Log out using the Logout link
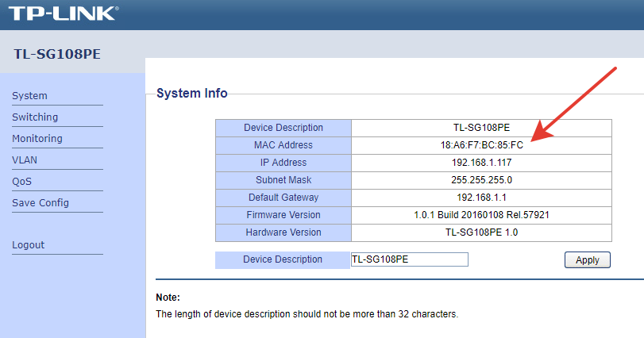The width and height of the screenshot is (644, 338). click(28, 245)
